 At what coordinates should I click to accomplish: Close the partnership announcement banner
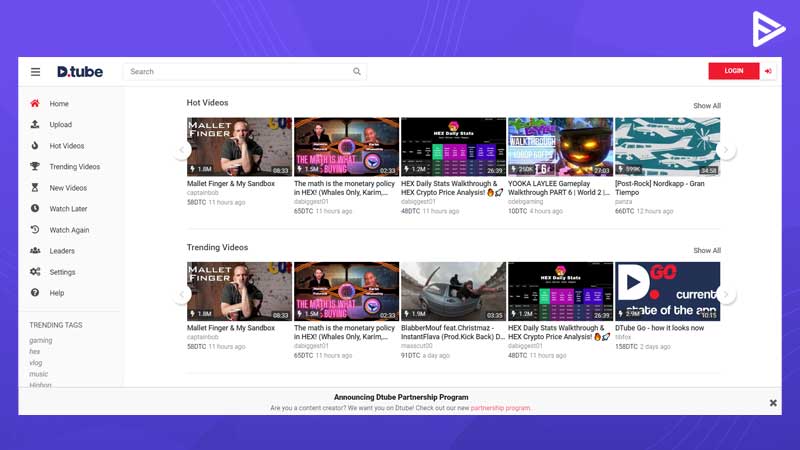773,403
